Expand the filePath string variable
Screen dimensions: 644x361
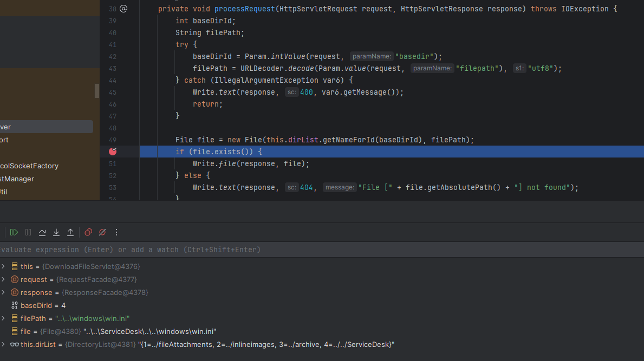tap(3, 318)
